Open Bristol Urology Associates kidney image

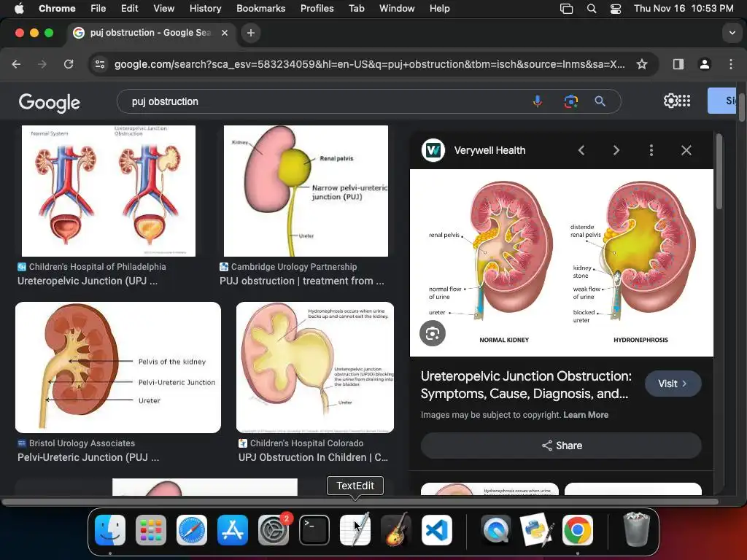pyautogui.click(x=118, y=367)
